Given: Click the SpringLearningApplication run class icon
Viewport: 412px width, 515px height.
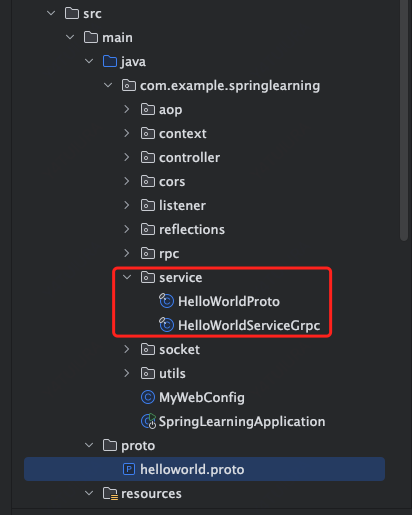Looking at the screenshot, I should (148, 421).
